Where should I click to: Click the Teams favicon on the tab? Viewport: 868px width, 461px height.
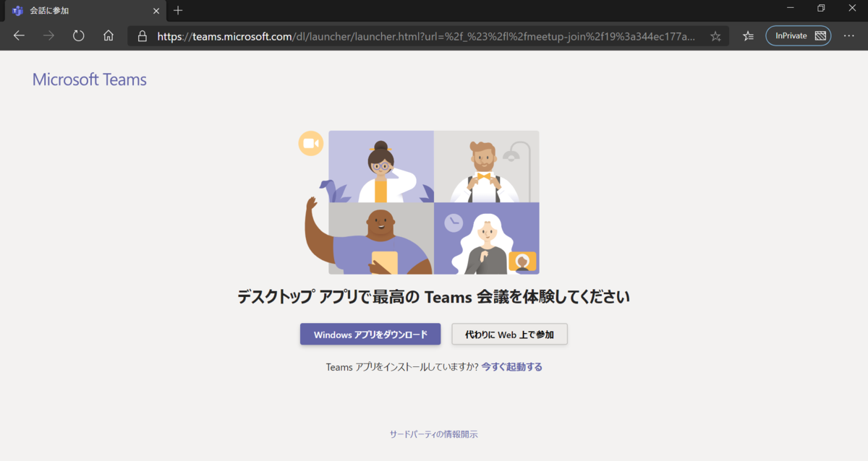[17, 10]
